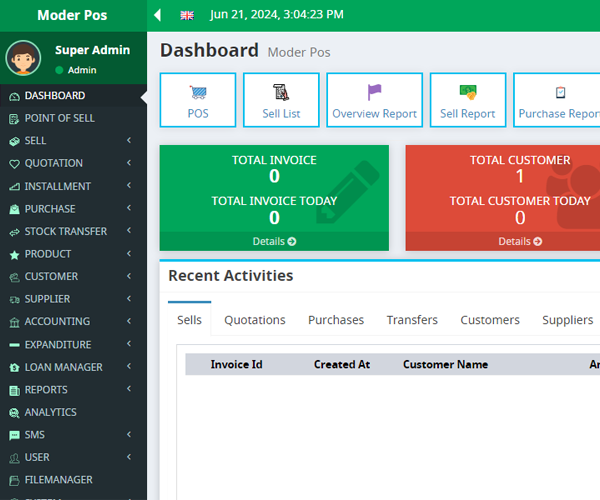Image resolution: width=600 pixels, height=500 pixels.
Task: Open Details under Total Invoice
Action: tap(274, 241)
